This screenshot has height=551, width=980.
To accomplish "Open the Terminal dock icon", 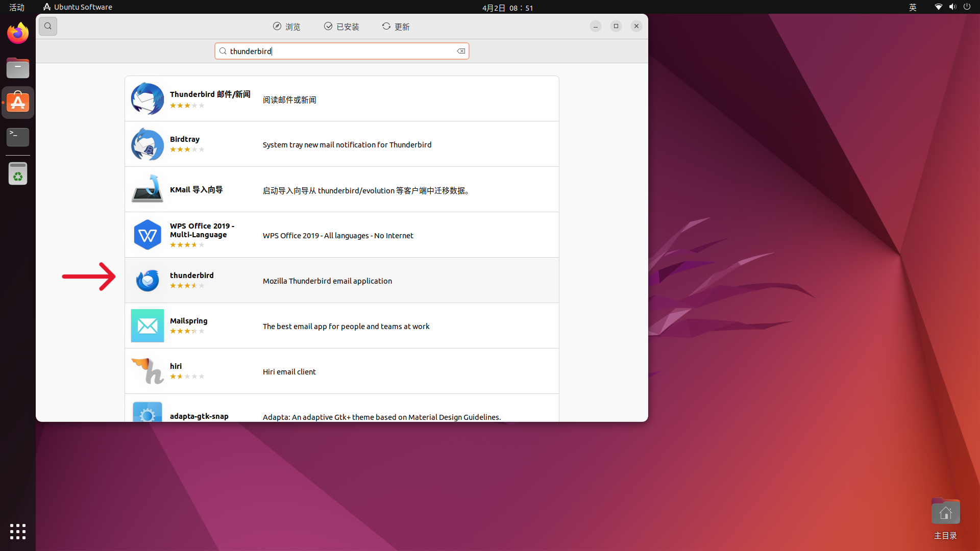I will tap(18, 137).
